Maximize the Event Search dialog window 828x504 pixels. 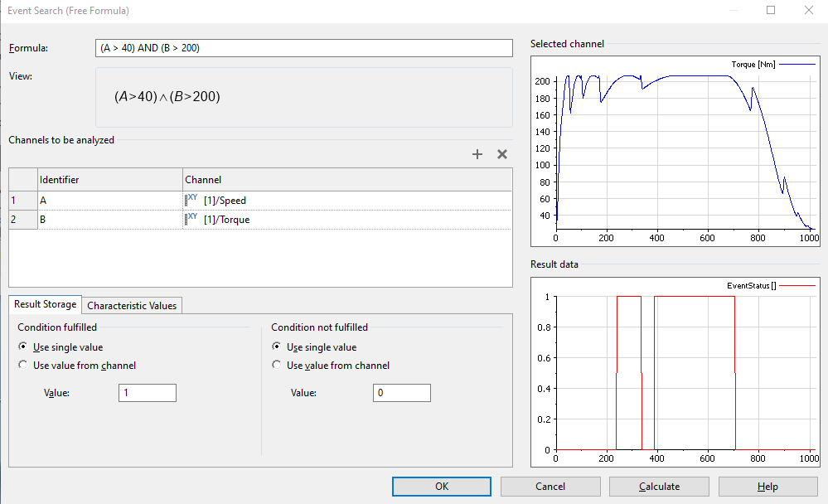(x=771, y=11)
